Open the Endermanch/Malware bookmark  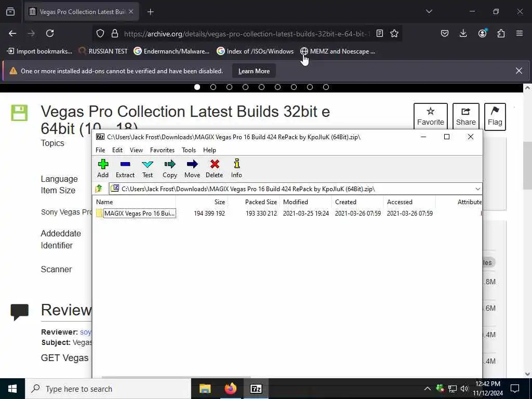(171, 51)
